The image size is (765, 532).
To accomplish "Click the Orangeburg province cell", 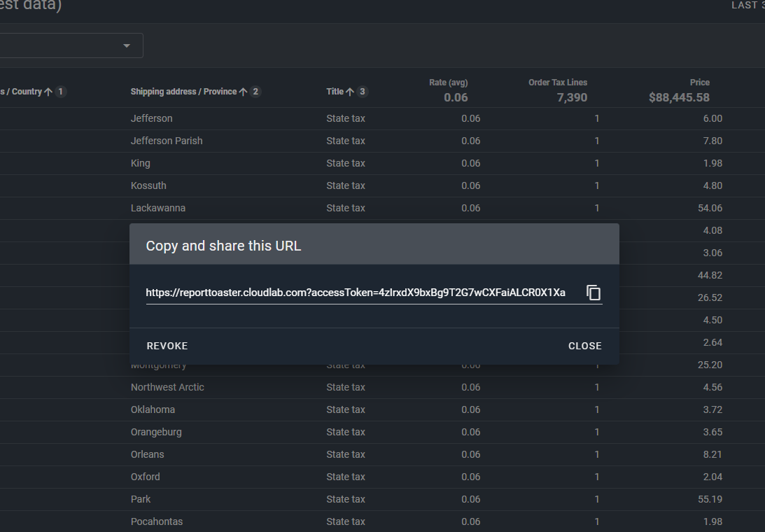I will click(x=156, y=432).
